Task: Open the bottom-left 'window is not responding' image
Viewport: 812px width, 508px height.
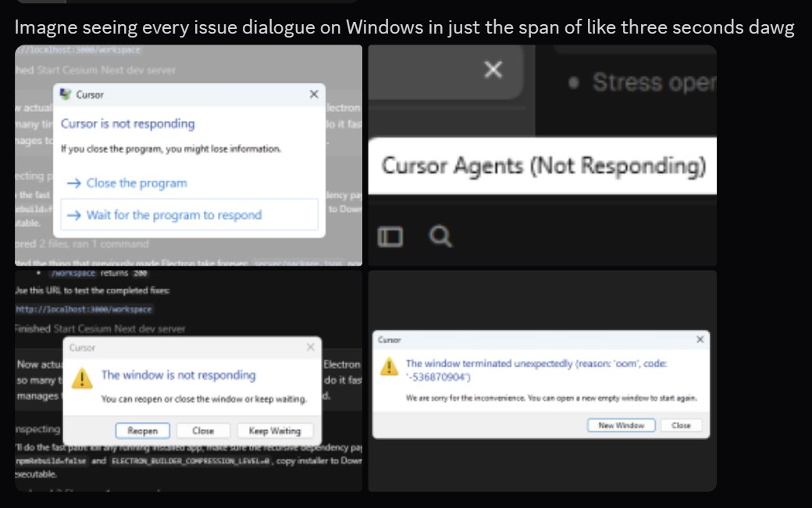Action: coord(188,381)
